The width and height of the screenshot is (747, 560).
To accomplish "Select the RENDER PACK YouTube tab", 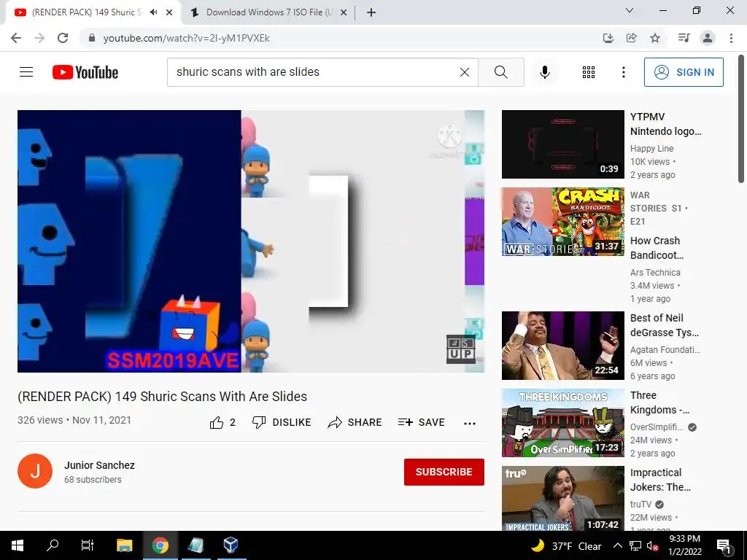I will (x=86, y=12).
